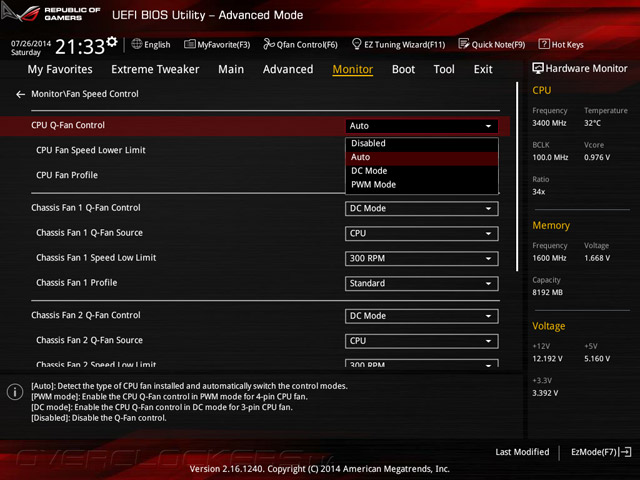Select Chassis Fan 2 Q-Fan Control label
The width and height of the screenshot is (640, 480).
coord(86,315)
